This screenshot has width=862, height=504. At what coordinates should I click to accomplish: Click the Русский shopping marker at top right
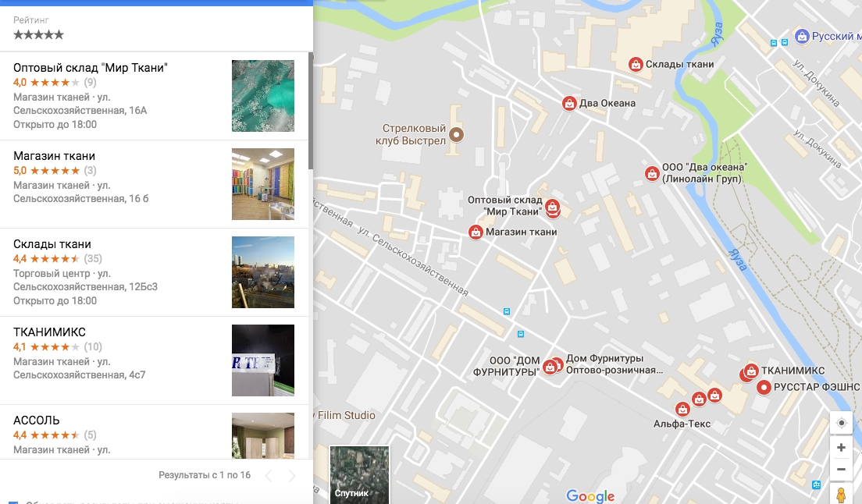click(x=802, y=36)
